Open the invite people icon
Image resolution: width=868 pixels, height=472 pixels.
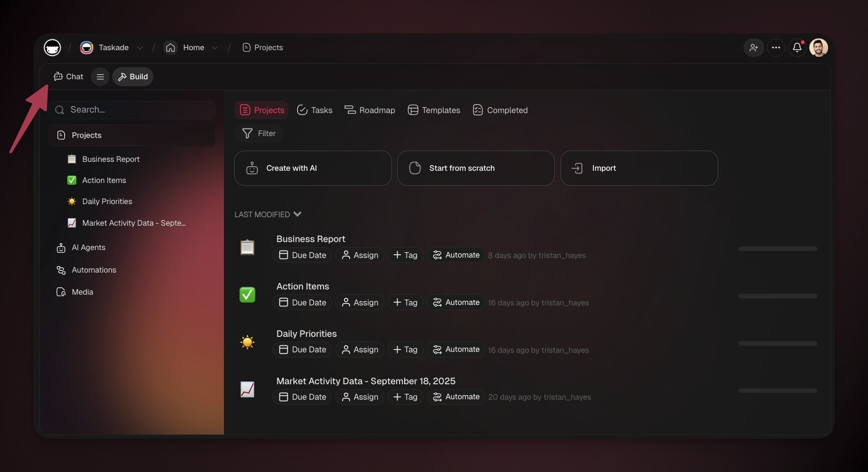click(x=753, y=47)
